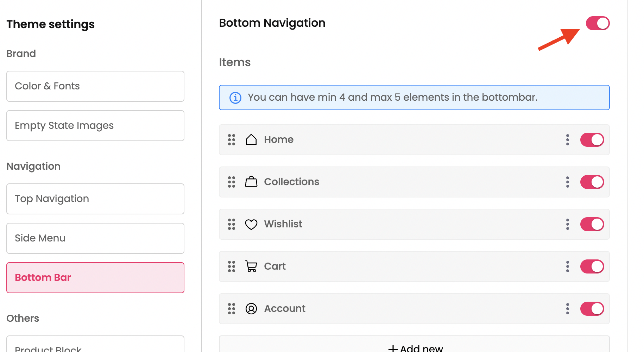Disable the Bottom Navigation main toggle

tap(598, 23)
